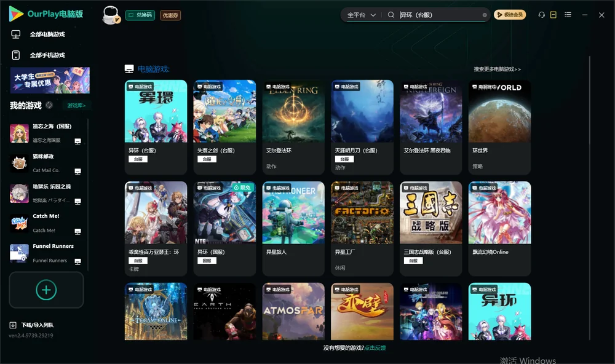Click 搜索更多电脑游戏 link

click(498, 69)
